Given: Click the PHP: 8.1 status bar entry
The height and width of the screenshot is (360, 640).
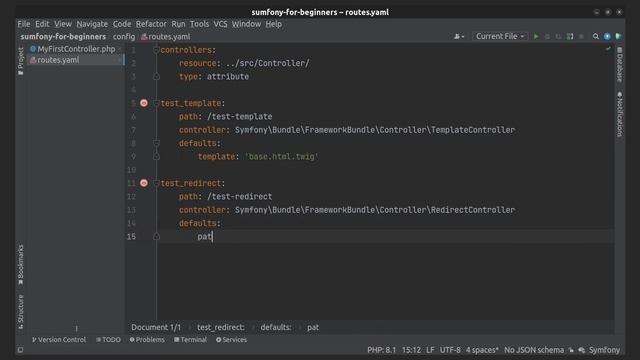Looking at the screenshot, I should [x=382, y=350].
